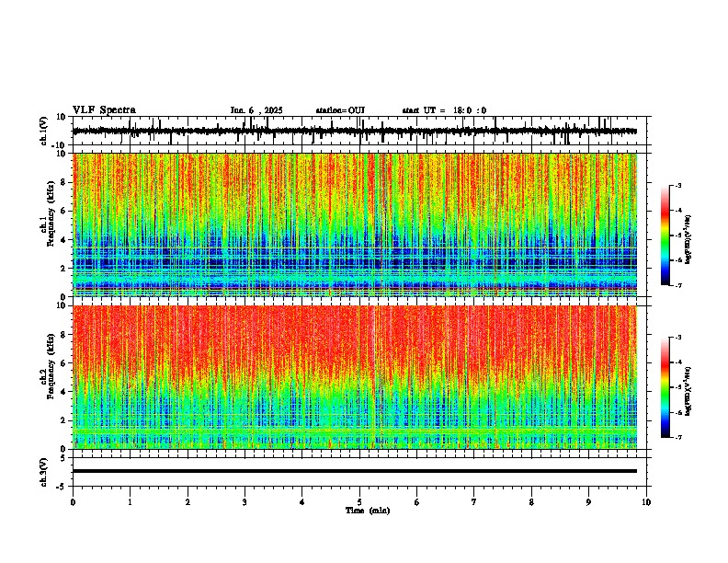Click the ch.1 spectrogram color scale bar
728x563 pixels.
point(665,236)
